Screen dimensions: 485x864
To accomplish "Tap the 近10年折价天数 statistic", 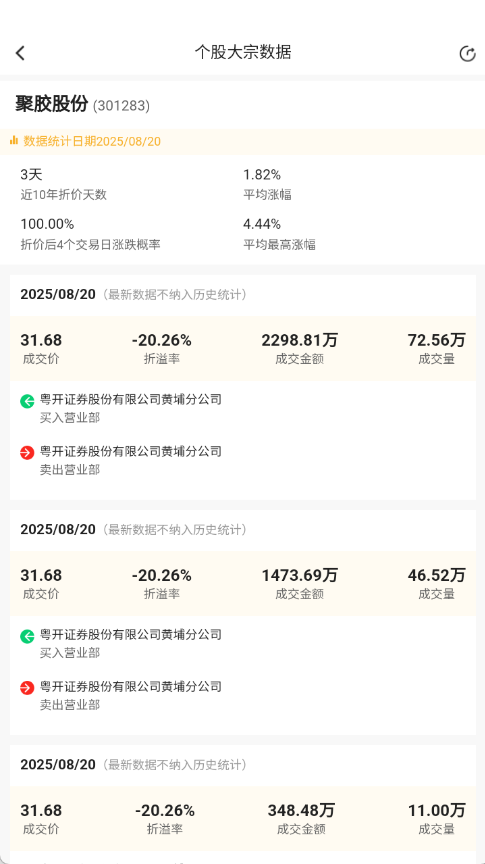I will (63, 184).
